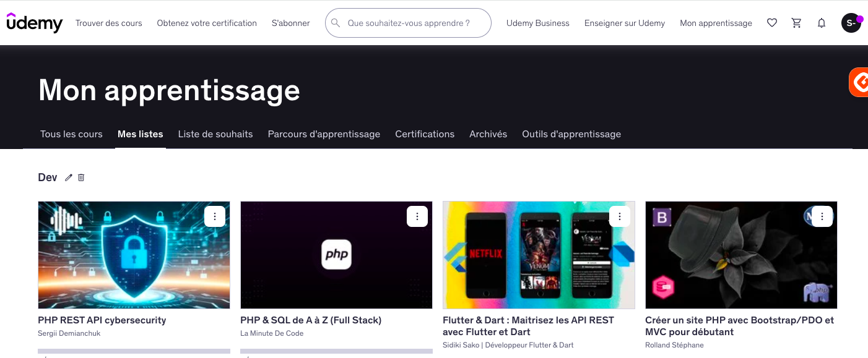This screenshot has height=358, width=868.
Task: Focus the Que souhaitez-vous apprendre search field
Action: tap(408, 23)
